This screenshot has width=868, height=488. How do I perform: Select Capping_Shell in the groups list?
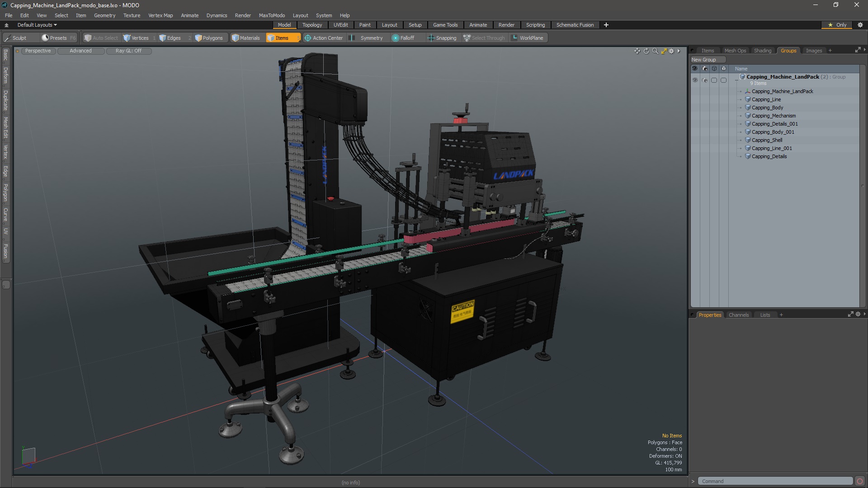pyautogui.click(x=767, y=140)
